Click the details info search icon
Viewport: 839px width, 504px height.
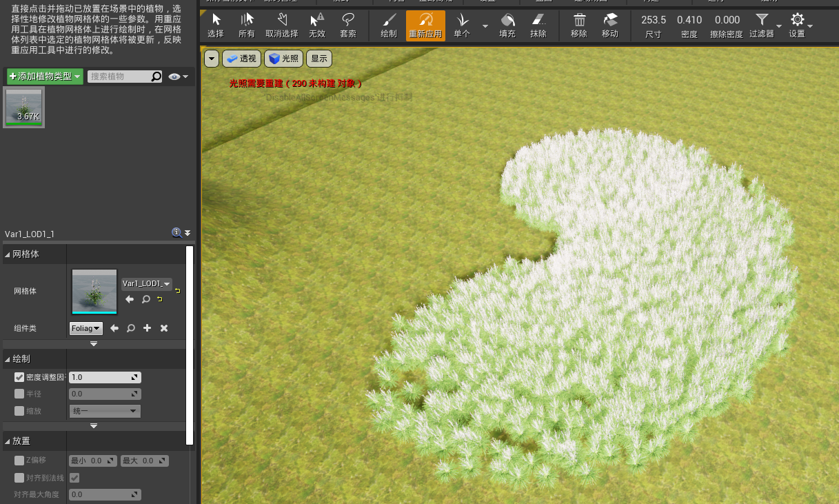[x=176, y=233]
